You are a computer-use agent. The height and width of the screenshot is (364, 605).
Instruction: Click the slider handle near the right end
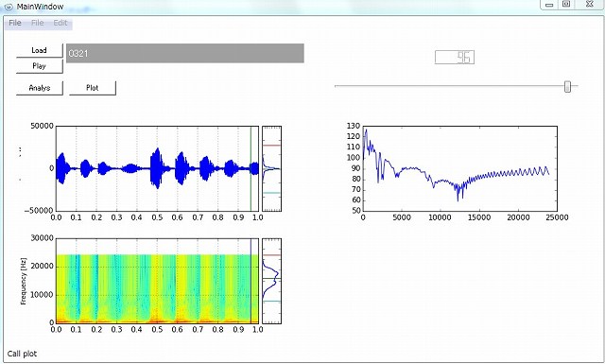567,86
